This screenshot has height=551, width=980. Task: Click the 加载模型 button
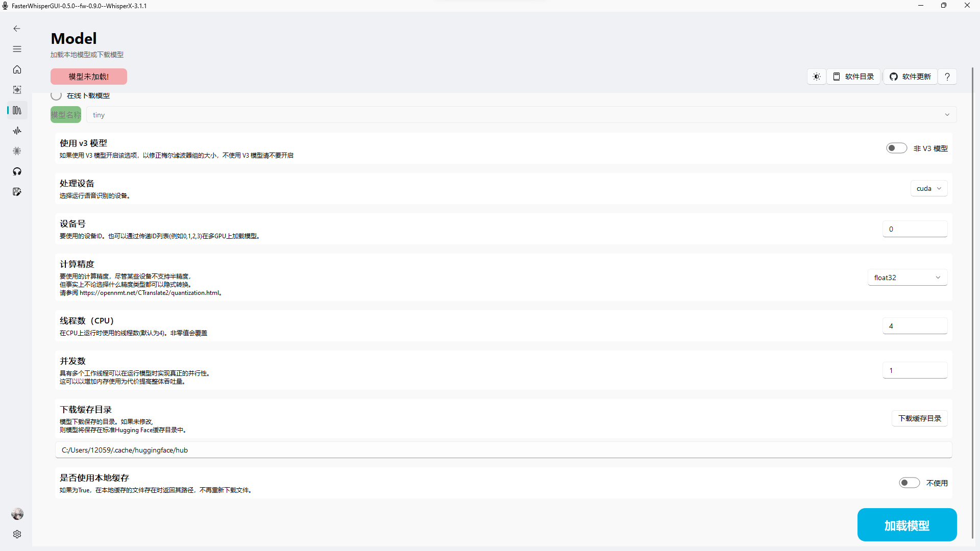(x=906, y=525)
